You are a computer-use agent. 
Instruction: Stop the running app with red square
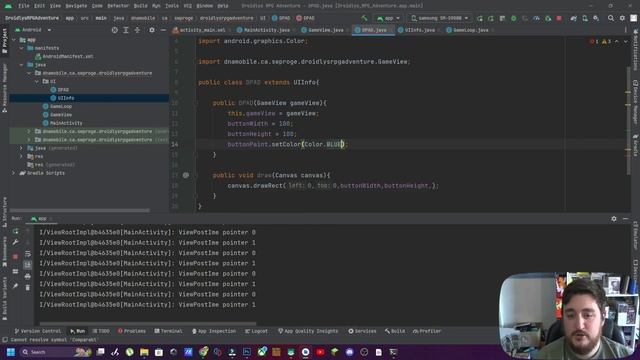(559, 18)
